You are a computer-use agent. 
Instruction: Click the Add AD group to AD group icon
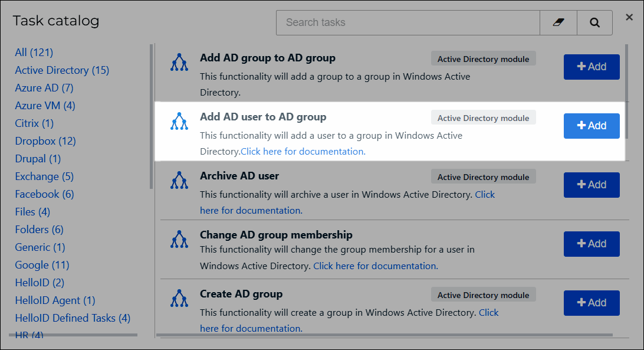coord(179,63)
